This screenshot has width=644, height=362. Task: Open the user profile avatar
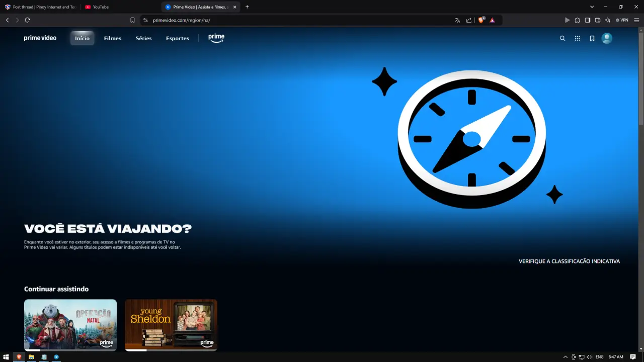click(607, 38)
